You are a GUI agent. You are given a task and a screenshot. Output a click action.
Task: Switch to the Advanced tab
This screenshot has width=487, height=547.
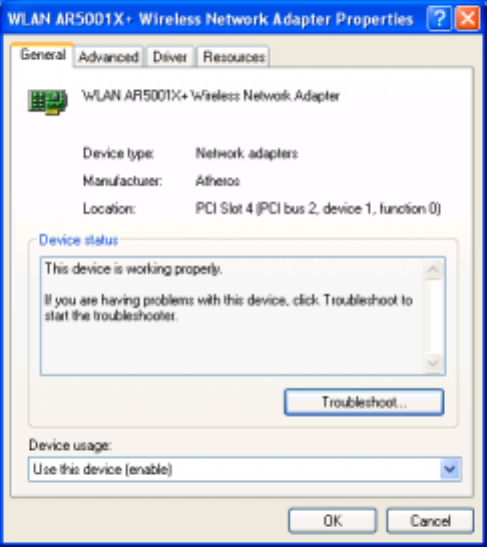(x=108, y=57)
